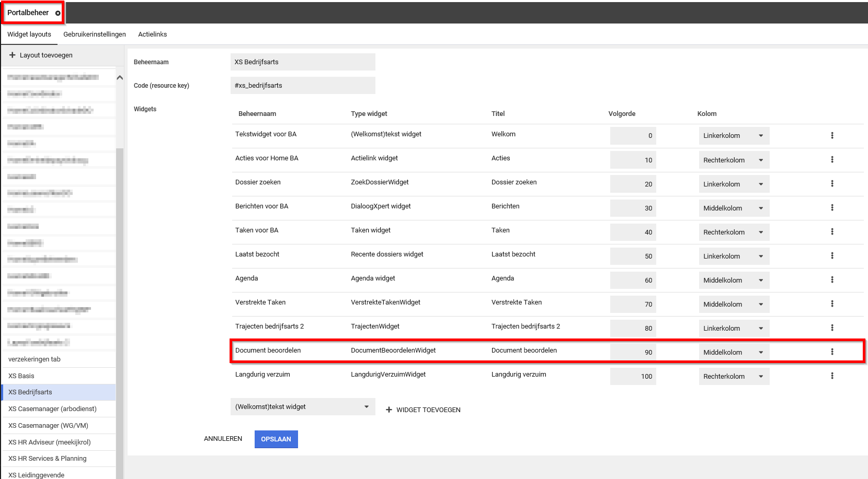This screenshot has width=868, height=479.
Task: Open the three-dot menu for Langdurig verzuim row
Action: [x=832, y=376]
